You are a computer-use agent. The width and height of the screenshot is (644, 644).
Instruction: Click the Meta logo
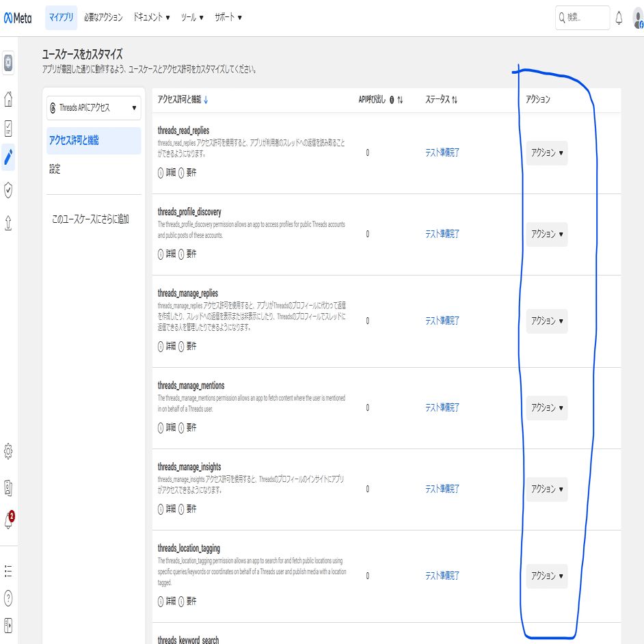(x=18, y=18)
